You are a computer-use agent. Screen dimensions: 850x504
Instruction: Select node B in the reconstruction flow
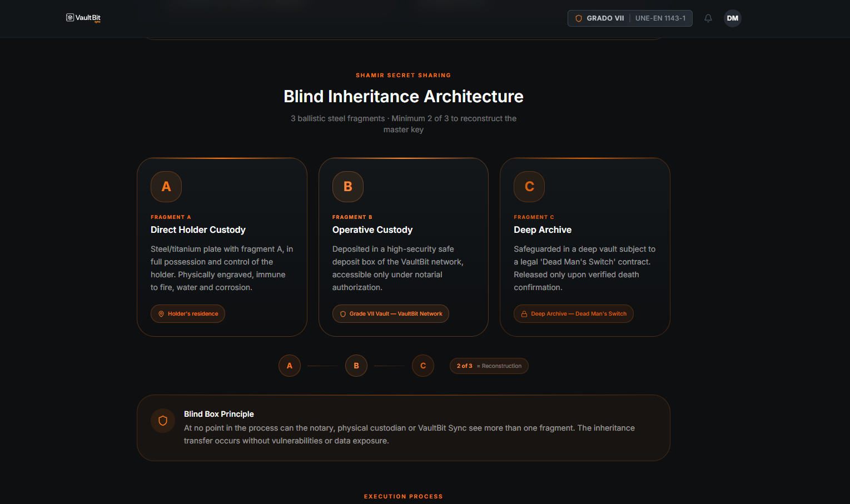click(356, 366)
